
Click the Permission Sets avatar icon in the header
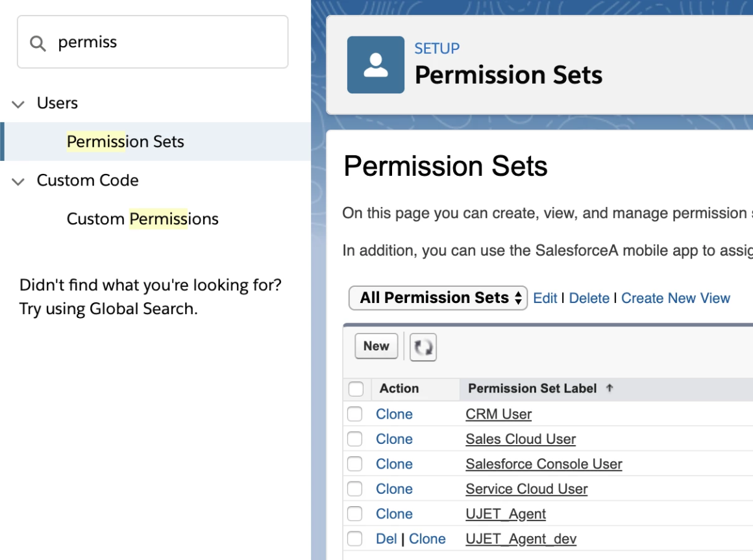[375, 64]
